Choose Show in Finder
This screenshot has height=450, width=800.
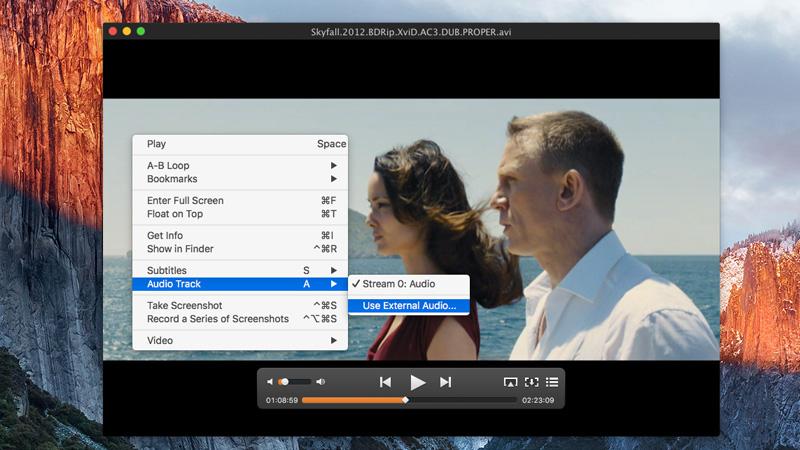click(x=240, y=249)
